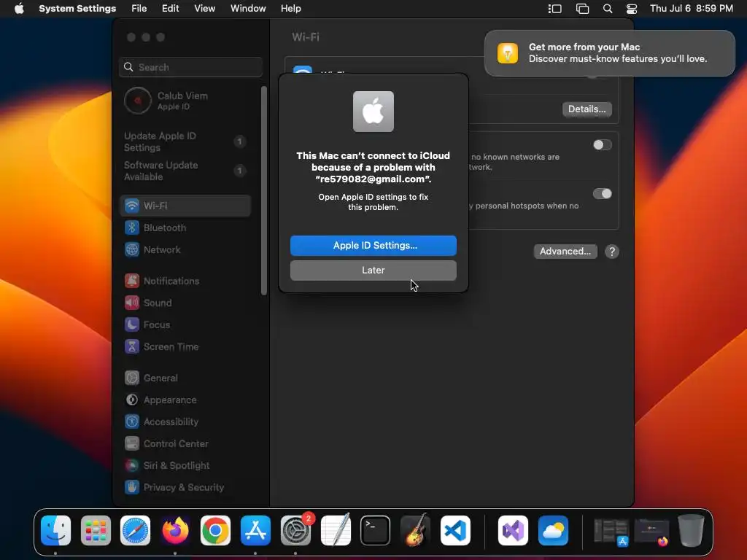Viewport: 747px width, 560px height.
Task: Click the Stage Manager menu bar icon
Action: pos(555,9)
